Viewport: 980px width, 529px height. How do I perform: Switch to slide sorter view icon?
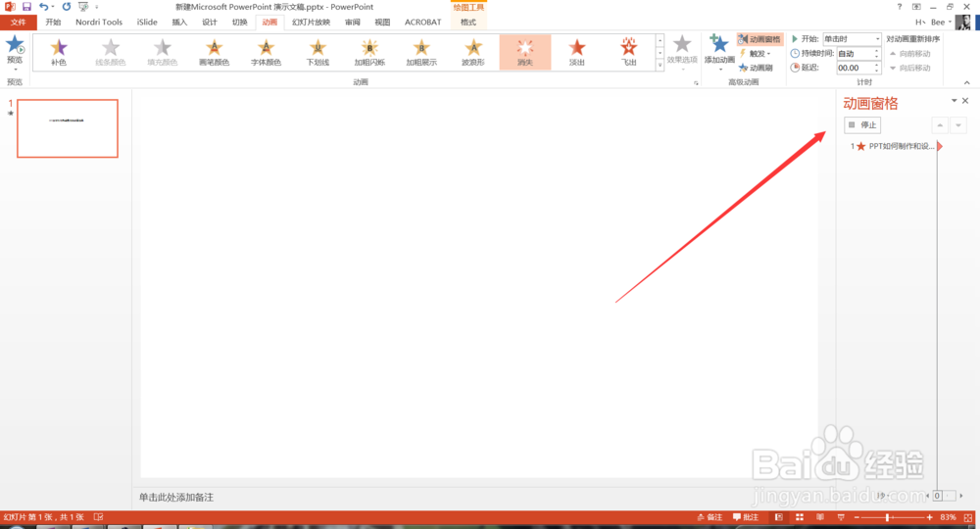800,517
